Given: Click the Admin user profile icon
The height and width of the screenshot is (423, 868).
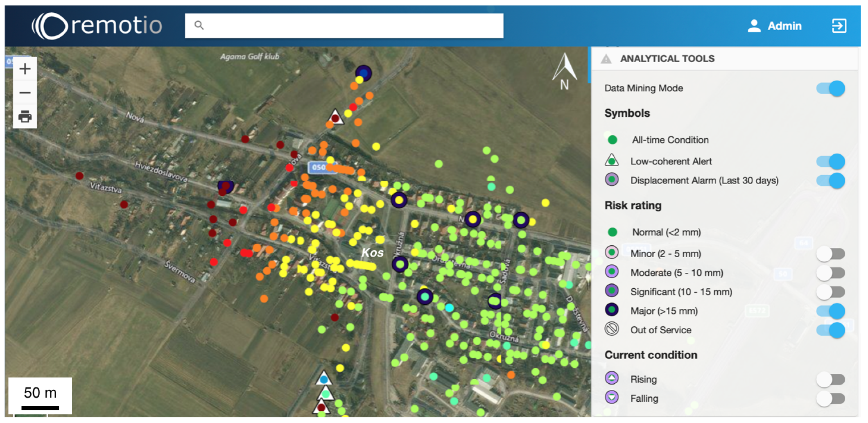Looking at the screenshot, I should [x=754, y=26].
